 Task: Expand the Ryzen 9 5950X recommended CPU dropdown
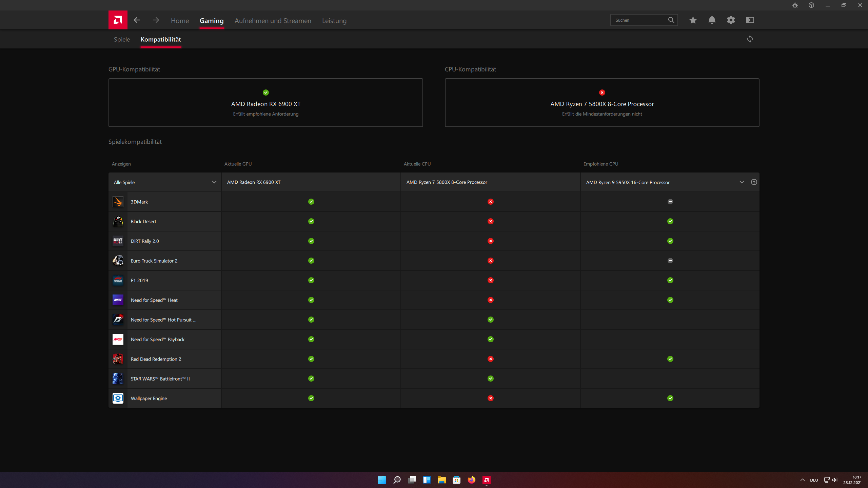pyautogui.click(x=742, y=182)
